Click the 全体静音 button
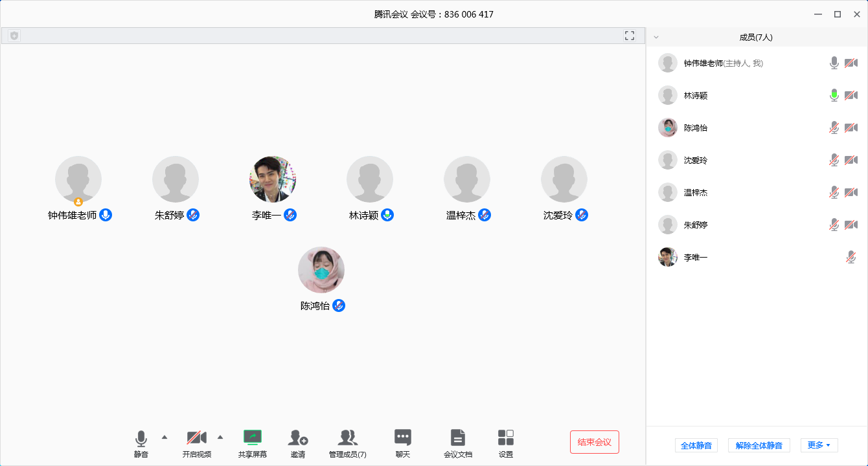The height and width of the screenshot is (466, 868). coord(696,445)
